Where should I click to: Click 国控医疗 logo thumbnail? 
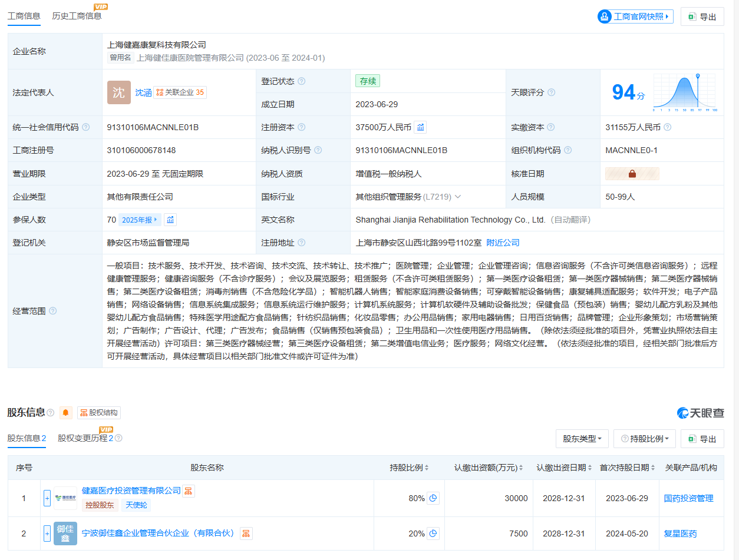[65, 498]
